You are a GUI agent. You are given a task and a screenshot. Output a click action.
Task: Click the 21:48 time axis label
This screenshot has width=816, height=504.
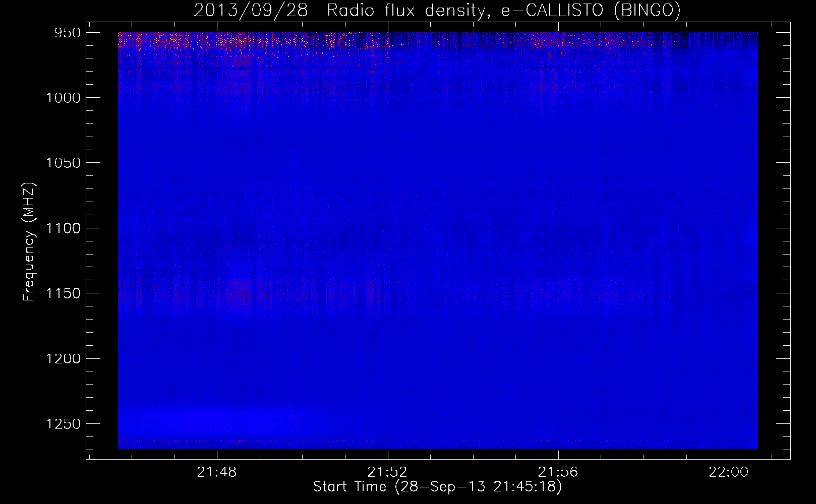pyautogui.click(x=217, y=472)
